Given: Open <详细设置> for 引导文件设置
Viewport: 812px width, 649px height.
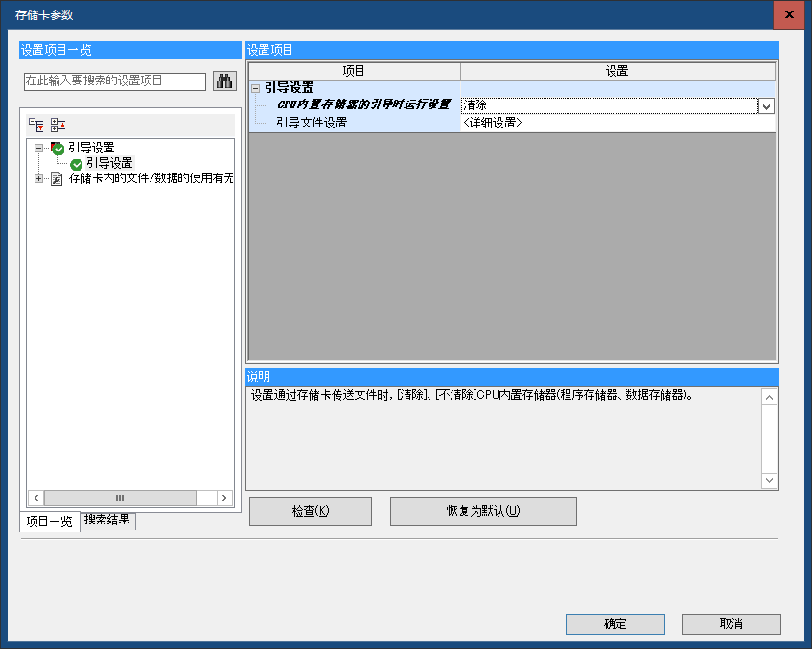Looking at the screenshot, I should pos(616,123).
